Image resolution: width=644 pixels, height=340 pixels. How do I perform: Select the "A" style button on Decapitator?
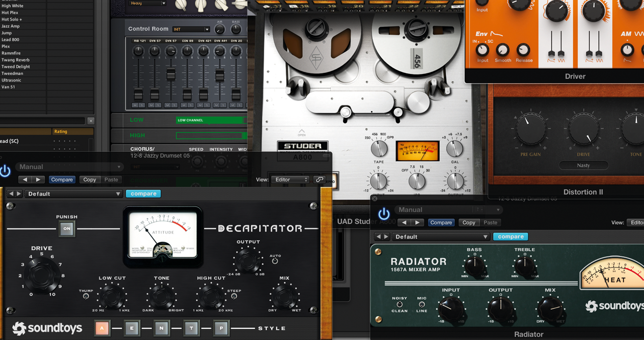[102, 328]
